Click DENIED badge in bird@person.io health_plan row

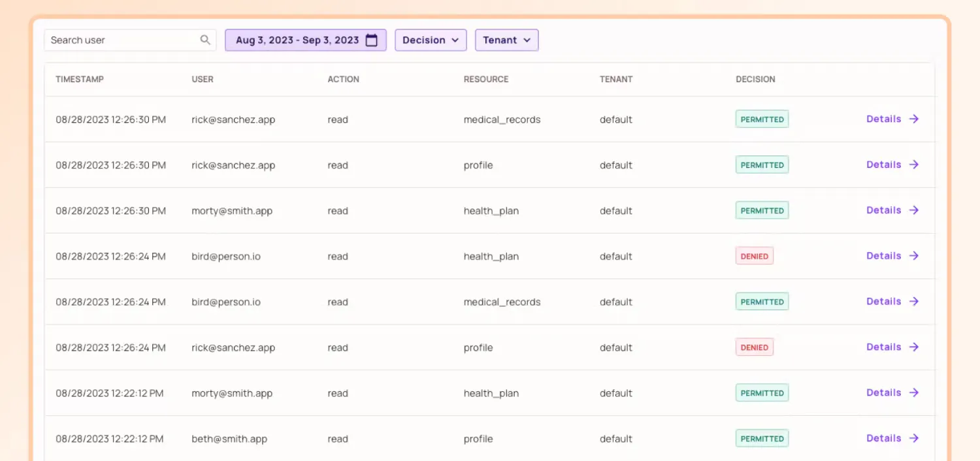pyautogui.click(x=755, y=256)
